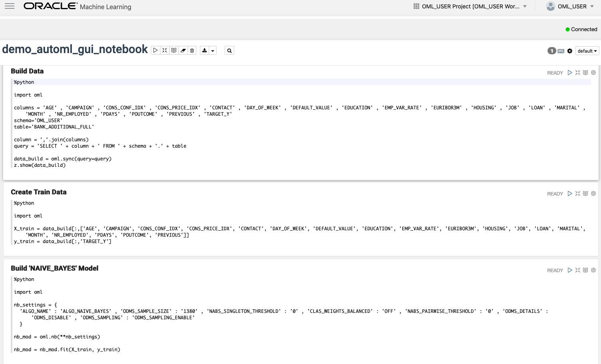The width and height of the screenshot is (601, 364).
Task: Open settings for the NAIVE_BAYES model paragraph
Action: pos(593,270)
